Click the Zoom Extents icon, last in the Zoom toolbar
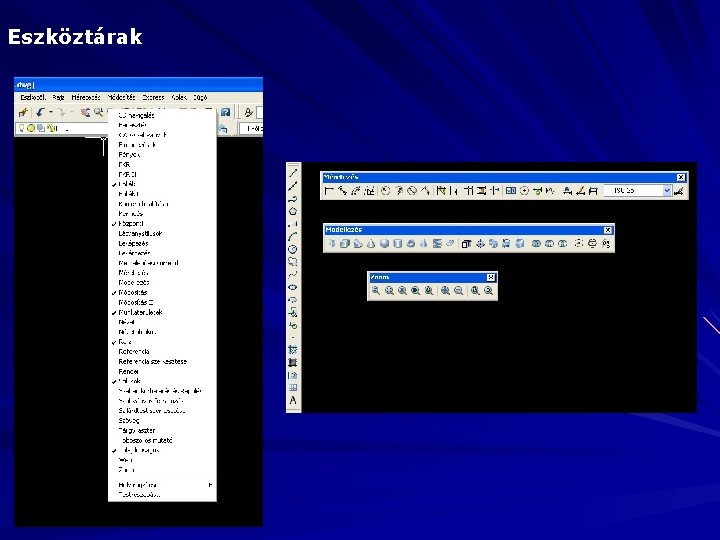The height and width of the screenshot is (540, 720). (489, 291)
